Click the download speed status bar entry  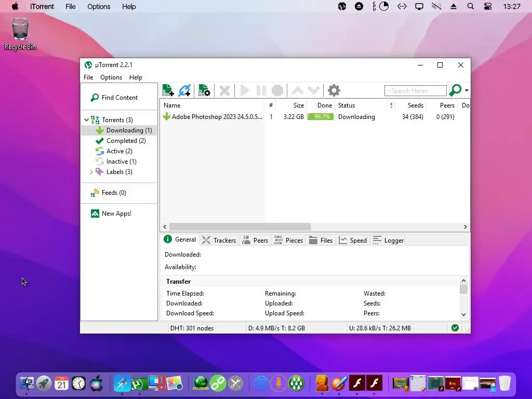point(276,328)
